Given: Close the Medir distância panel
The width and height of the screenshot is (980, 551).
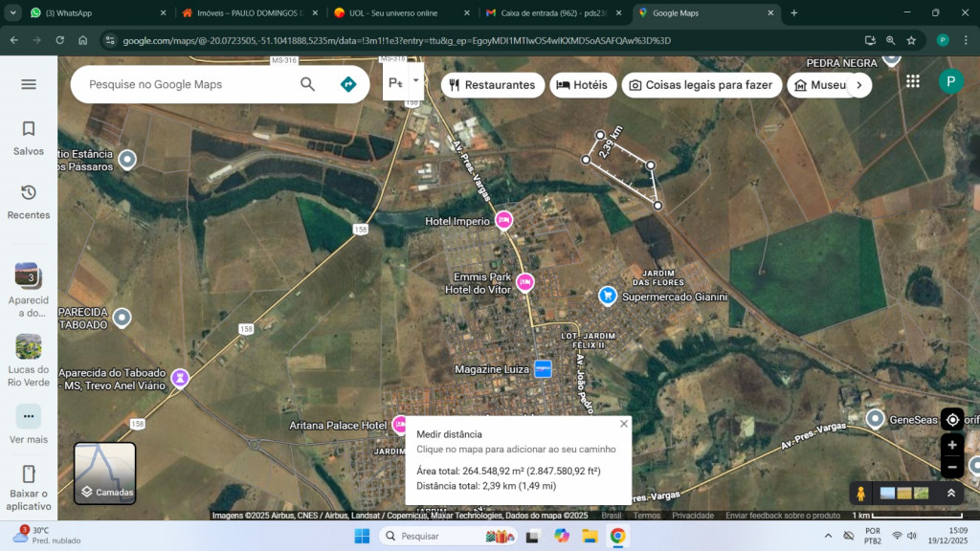Looking at the screenshot, I should [x=624, y=424].
